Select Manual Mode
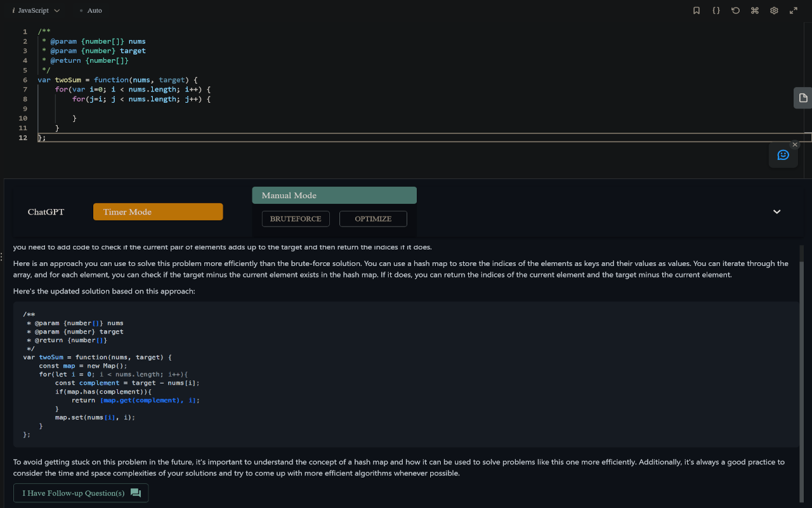Viewport: 812px width, 508px height. click(334, 195)
